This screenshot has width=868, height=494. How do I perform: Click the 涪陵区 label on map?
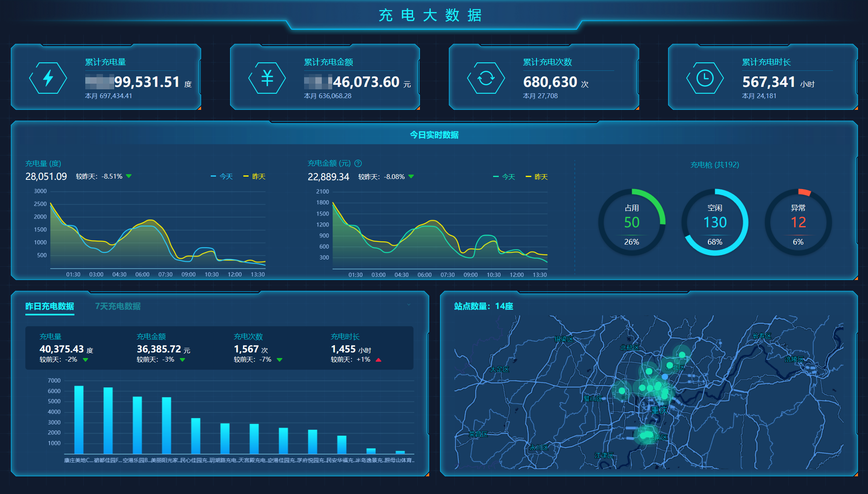click(794, 359)
